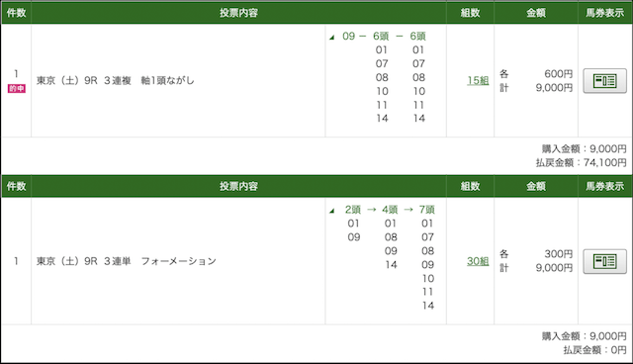
Task: Click the 金額 header in the first table
Action: (x=536, y=13)
